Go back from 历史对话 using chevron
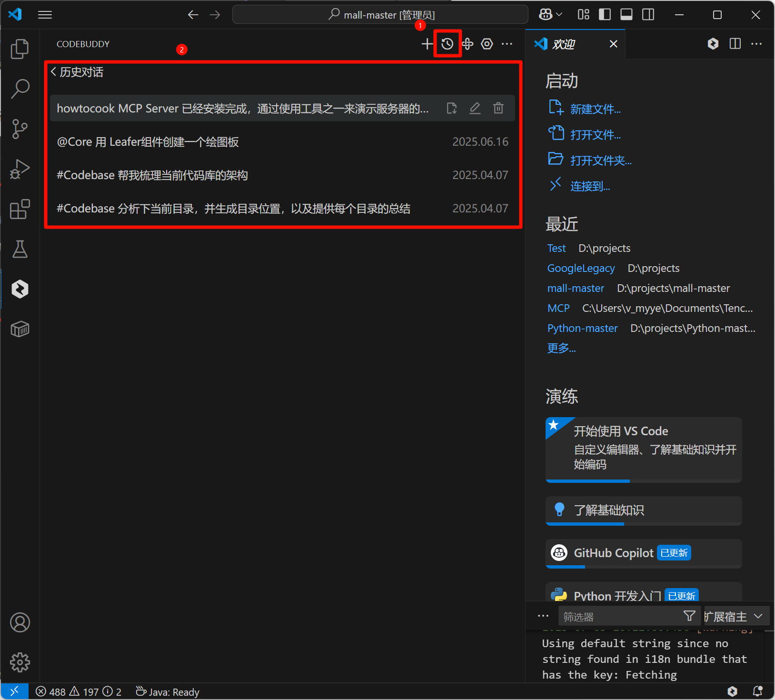 tap(54, 72)
